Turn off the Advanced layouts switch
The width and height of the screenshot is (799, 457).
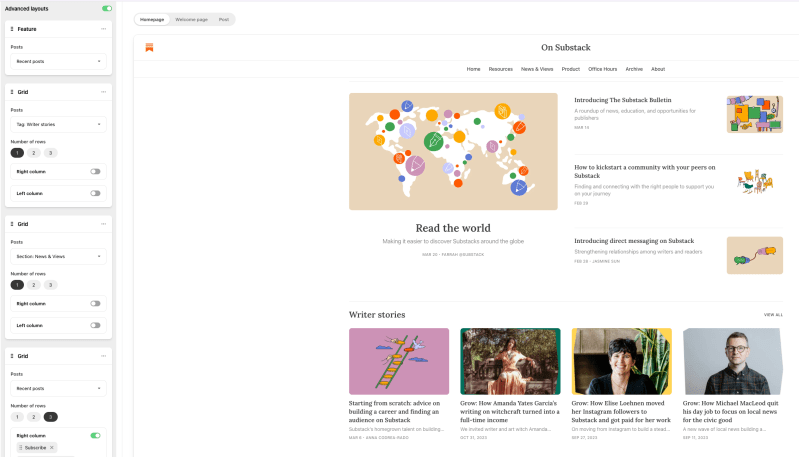point(106,9)
